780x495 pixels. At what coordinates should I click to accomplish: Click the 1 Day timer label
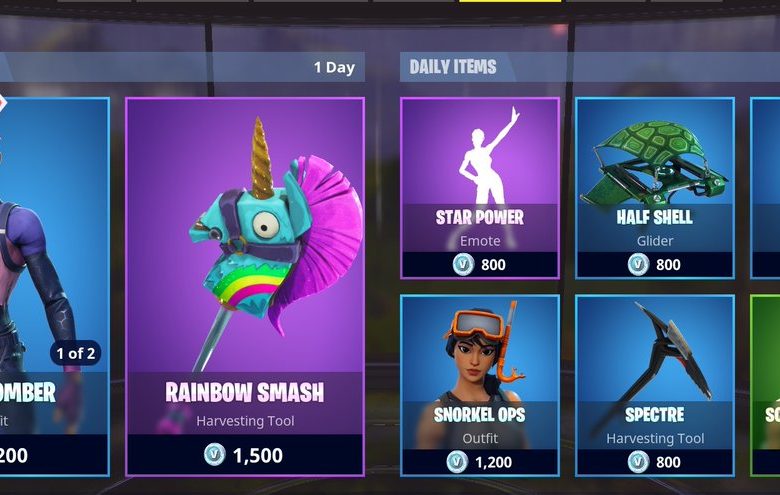coord(334,67)
